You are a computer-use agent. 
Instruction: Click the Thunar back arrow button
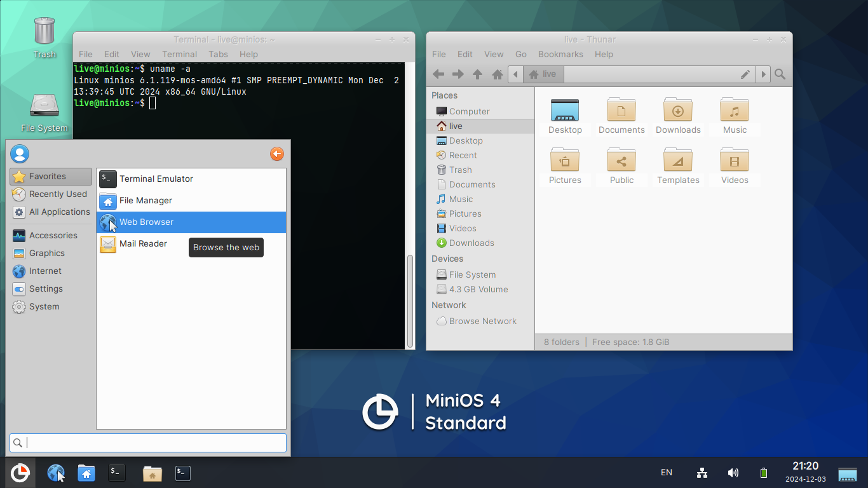pos(438,74)
